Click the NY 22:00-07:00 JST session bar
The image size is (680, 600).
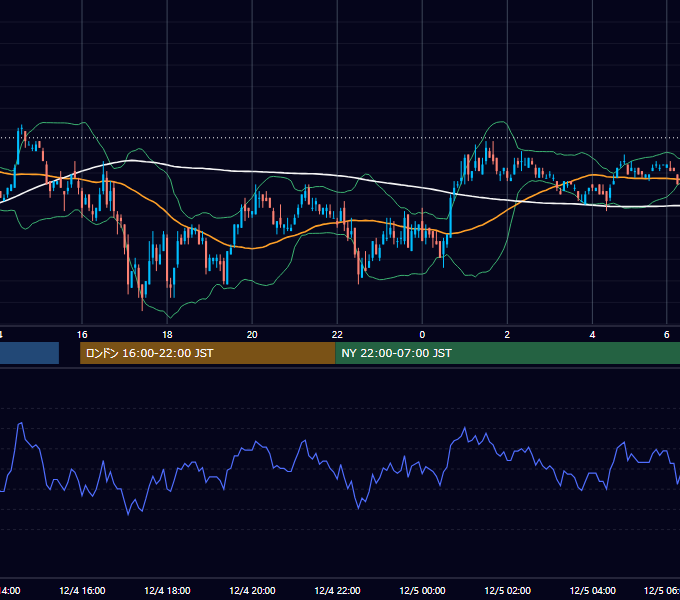(x=507, y=353)
